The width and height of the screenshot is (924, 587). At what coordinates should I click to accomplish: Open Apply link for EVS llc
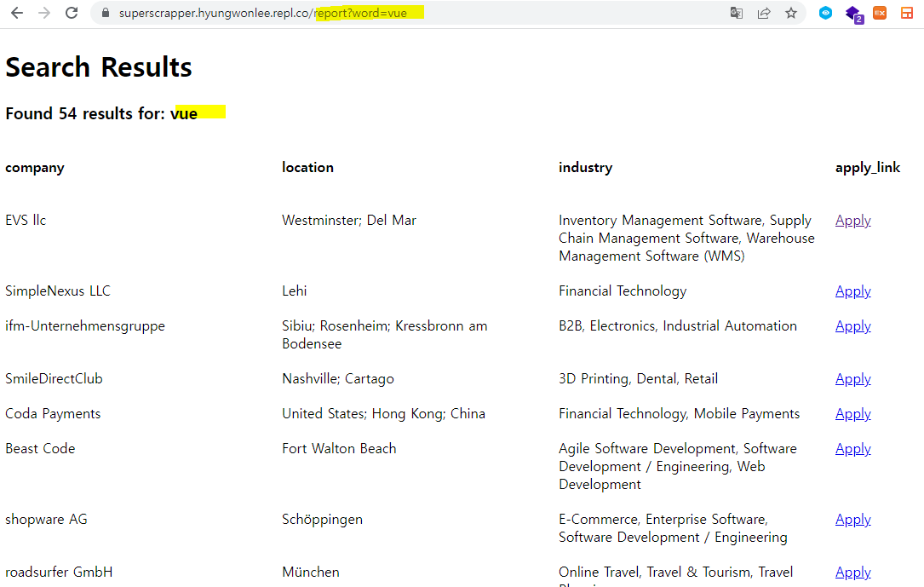click(852, 221)
